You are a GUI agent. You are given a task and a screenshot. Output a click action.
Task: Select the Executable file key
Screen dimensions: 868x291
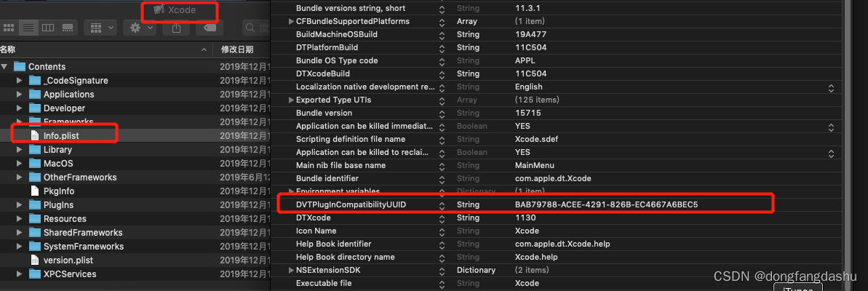click(x=324, y=283)
